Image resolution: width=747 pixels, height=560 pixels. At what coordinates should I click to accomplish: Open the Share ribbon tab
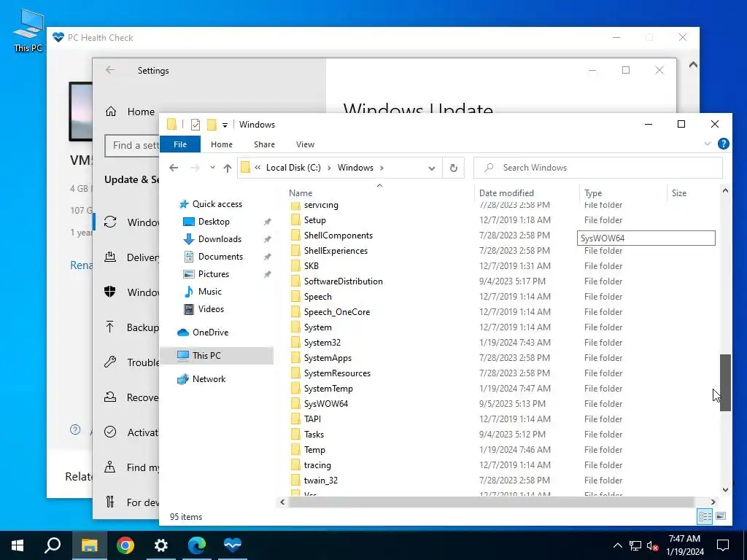coord(264,144)
